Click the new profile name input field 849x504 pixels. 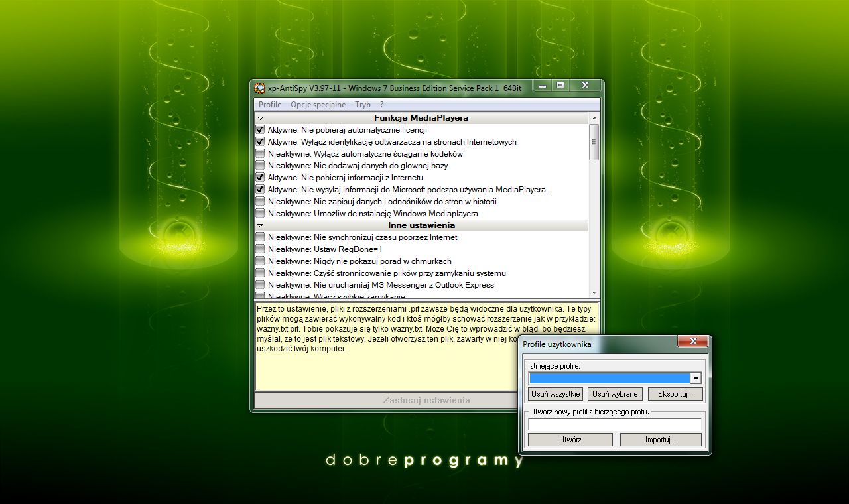click(615, 424)
